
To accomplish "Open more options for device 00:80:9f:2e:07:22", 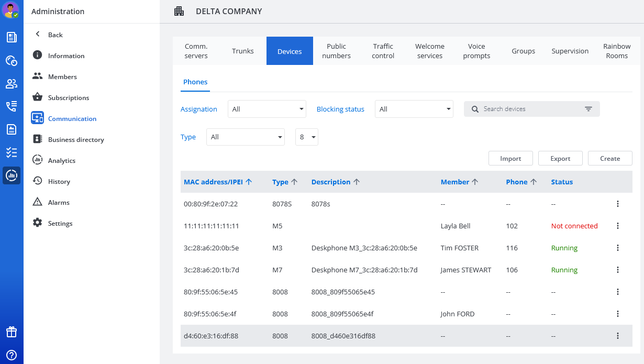I will click(618, 204).
